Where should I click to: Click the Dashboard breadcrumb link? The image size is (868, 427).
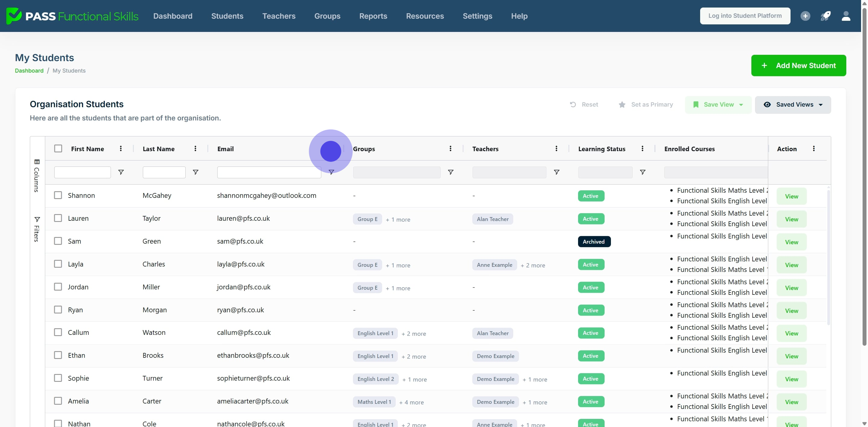coord(29,71)
